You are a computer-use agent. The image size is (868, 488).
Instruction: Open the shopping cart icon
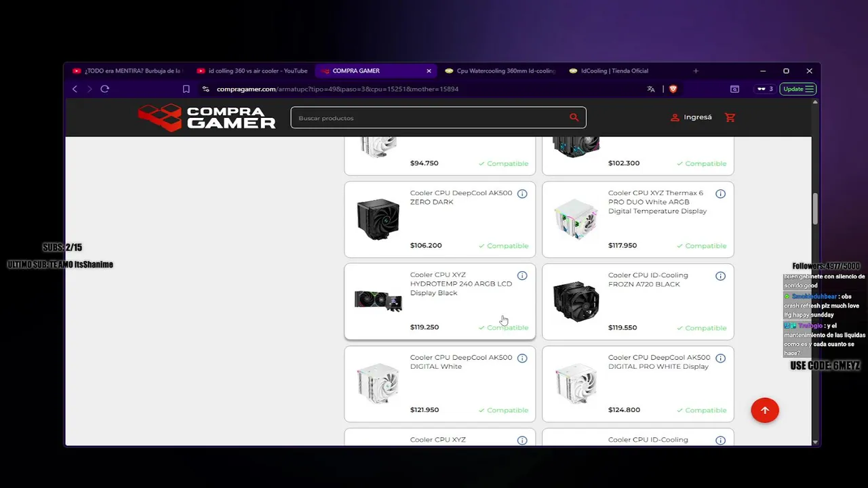click(730, 117)
